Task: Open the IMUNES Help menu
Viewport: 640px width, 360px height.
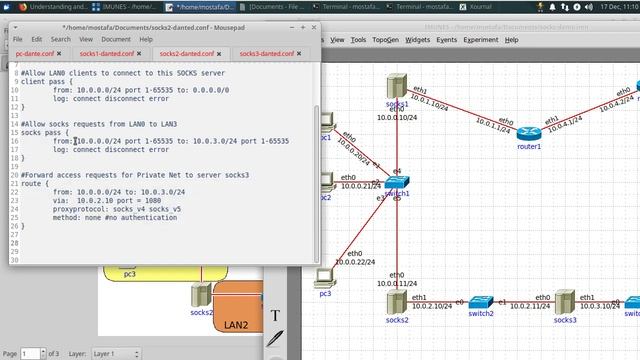Action: [x=511, y=40]
